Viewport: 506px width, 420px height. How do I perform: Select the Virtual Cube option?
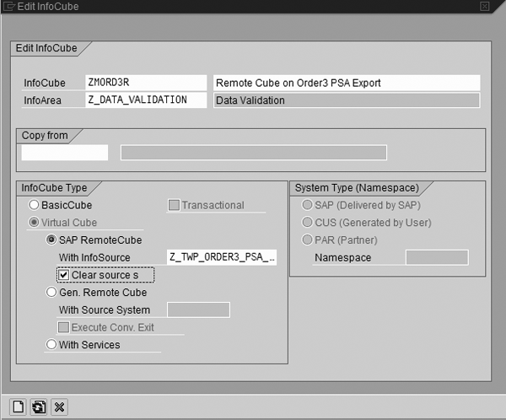(35, 223)
